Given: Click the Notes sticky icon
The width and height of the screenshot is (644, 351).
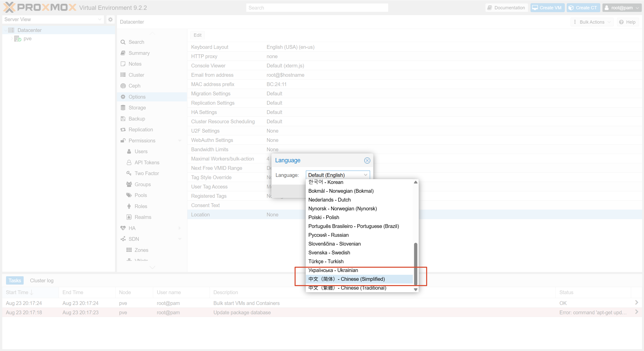Looking at the screenshot, I should [x=123, y=64].
